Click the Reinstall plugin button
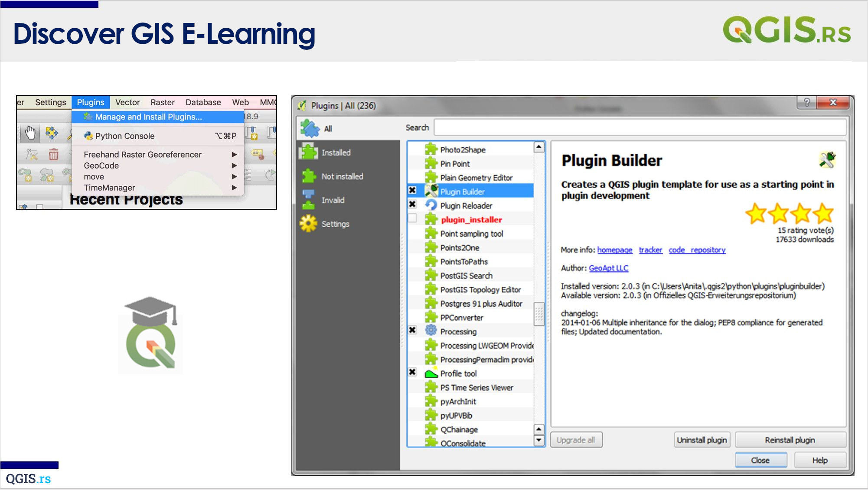 pos(790,440)
